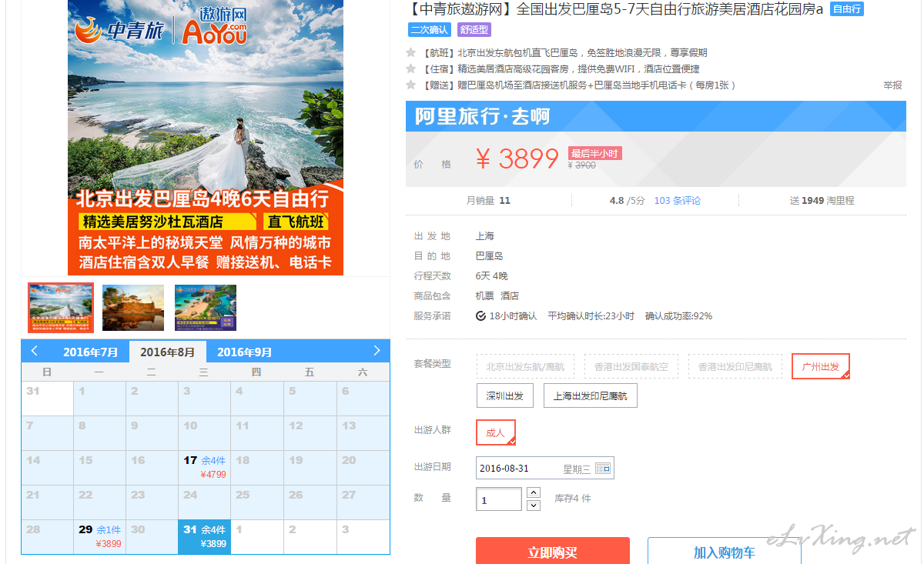This screenshot has width=924, height=564.
Task: Select second temple sunset thumbnail
Action: pos(133,308)
